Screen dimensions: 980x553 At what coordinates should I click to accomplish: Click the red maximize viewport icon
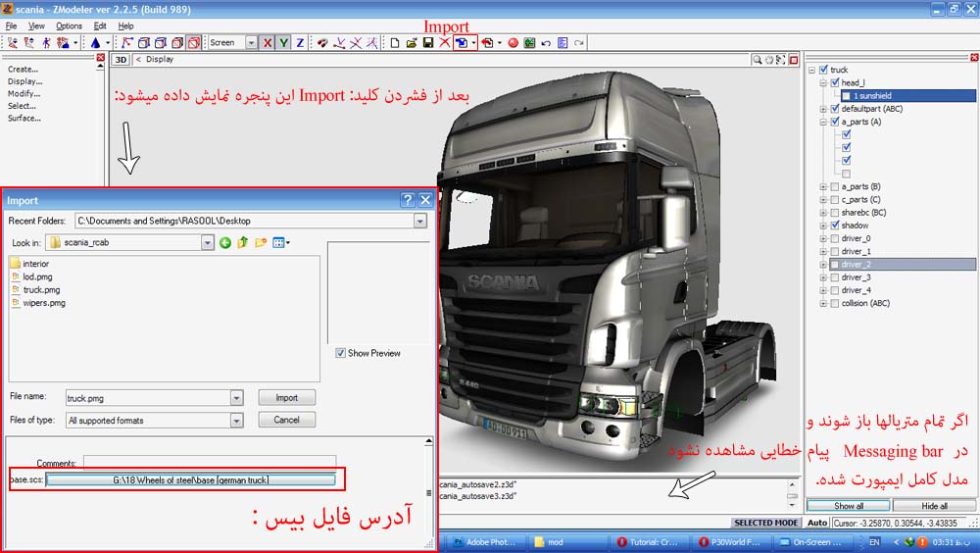(794, 60)
